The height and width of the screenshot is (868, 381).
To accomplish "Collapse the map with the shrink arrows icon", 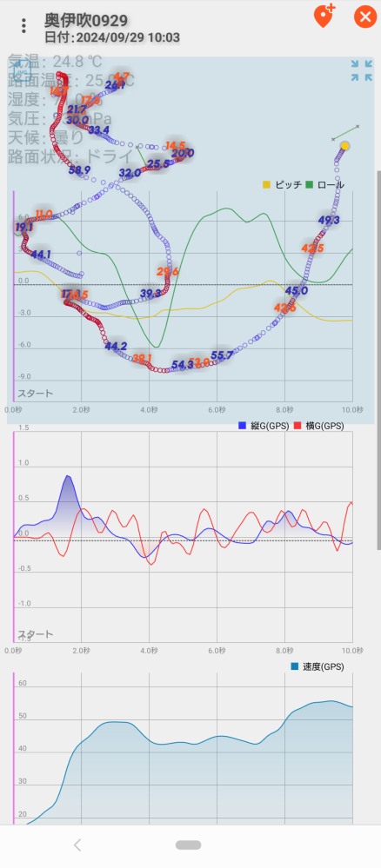I will pyautogui.click(x=362, y=71).
